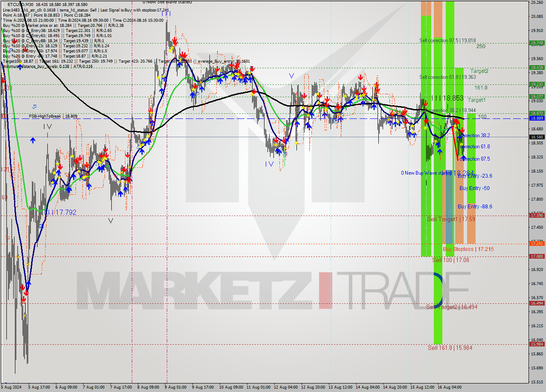Click the red 15.984 price tag
This screenshot has height=392, width=546.
tap(537, 344)
